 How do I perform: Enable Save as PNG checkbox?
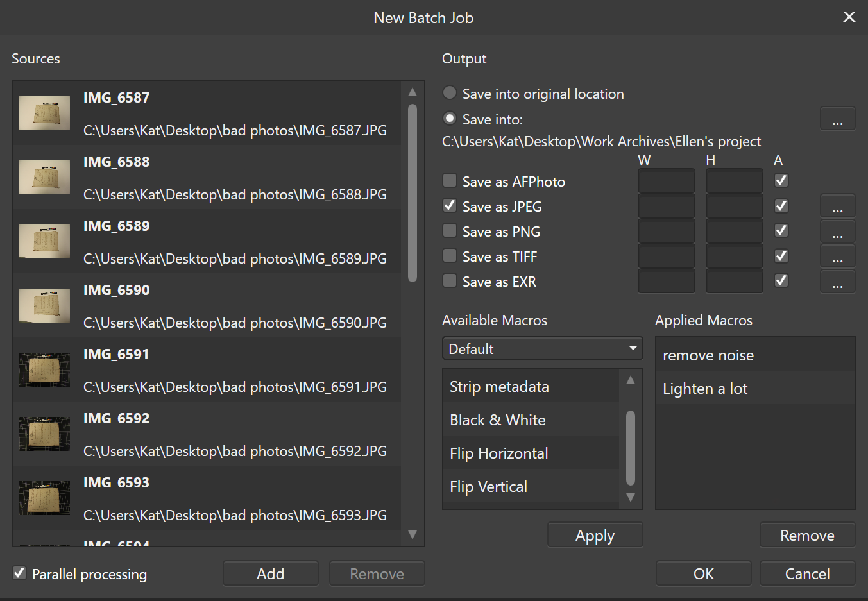click(x=450, y=231)
